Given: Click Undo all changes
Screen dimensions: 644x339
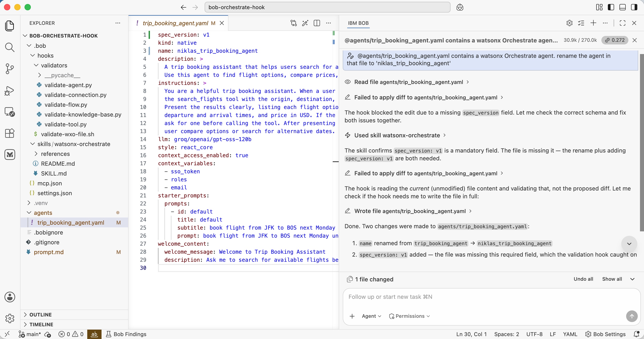Looking at the screenshot, I should [x=583, y=279].
